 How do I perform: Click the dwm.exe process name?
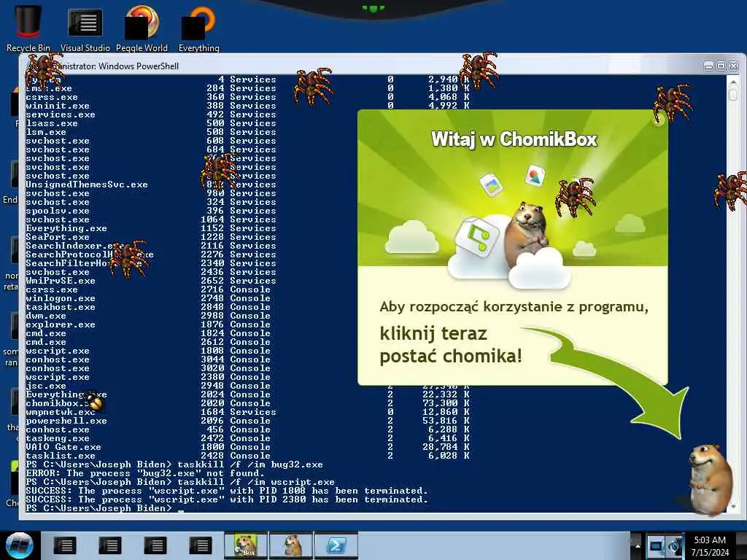click(x=46, y=316)
